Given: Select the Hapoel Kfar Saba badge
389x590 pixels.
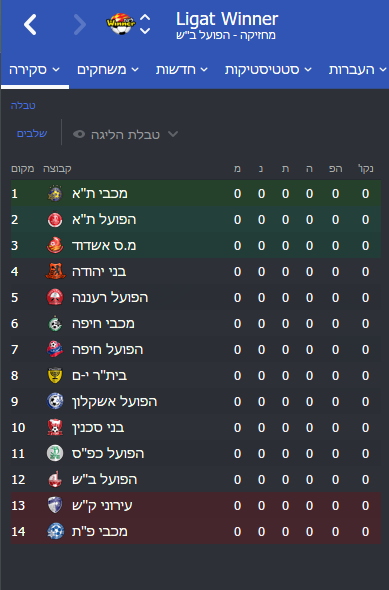Looking at the screenshot, I should (55, 453).
